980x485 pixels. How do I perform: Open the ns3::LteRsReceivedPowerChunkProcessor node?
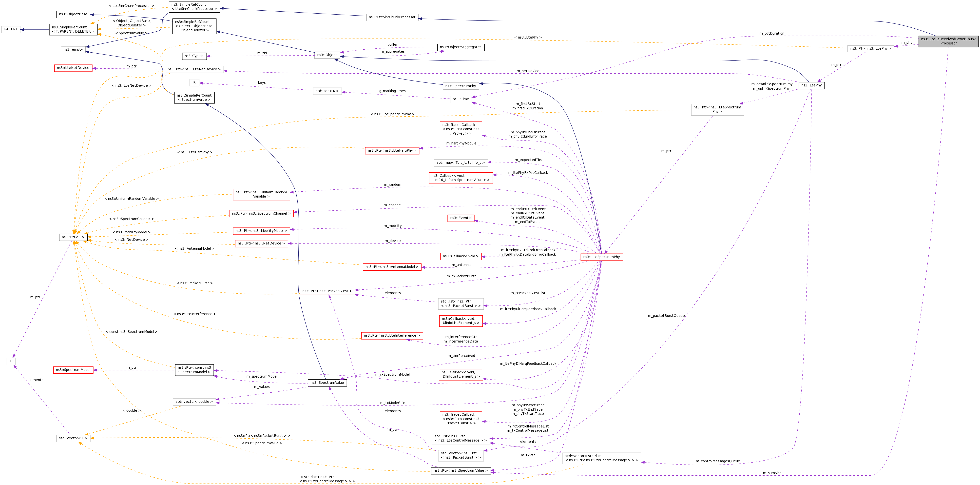[948, 41]
